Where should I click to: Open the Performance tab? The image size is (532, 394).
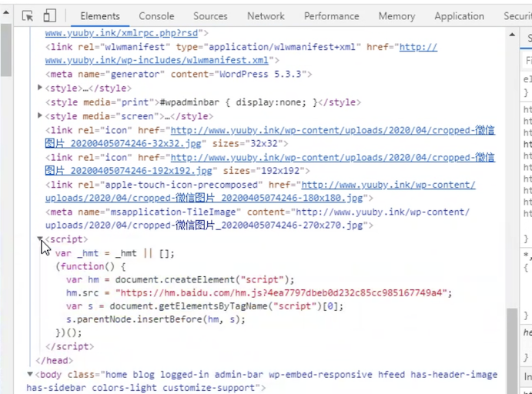pos(332,16)
